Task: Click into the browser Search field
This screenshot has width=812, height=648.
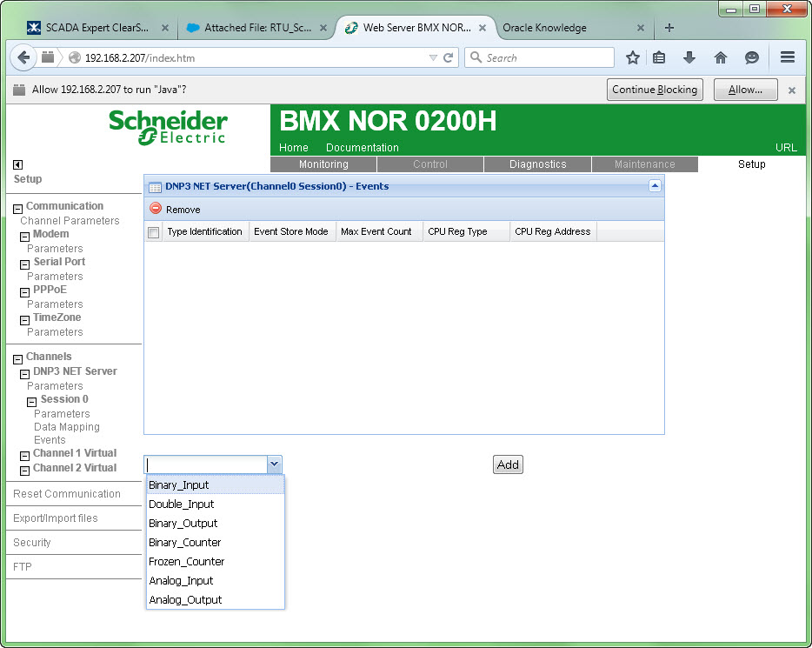Action: click(x=540, y=57)
